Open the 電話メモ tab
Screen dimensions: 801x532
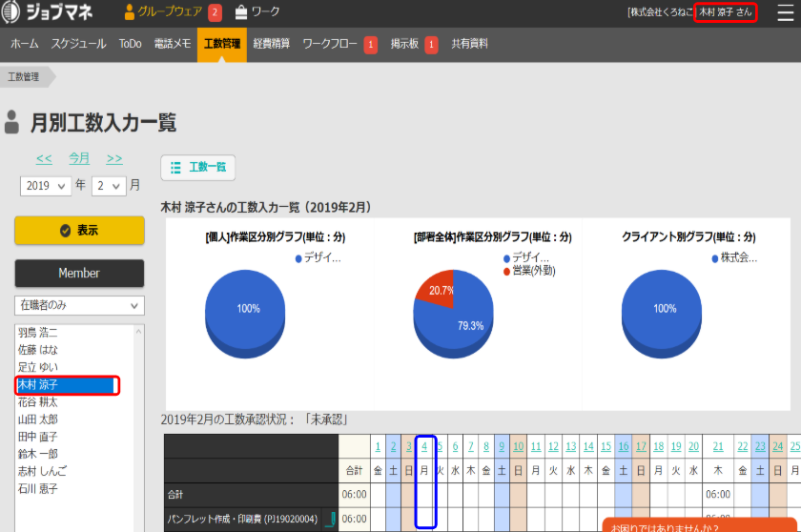[x=173, y=44]
